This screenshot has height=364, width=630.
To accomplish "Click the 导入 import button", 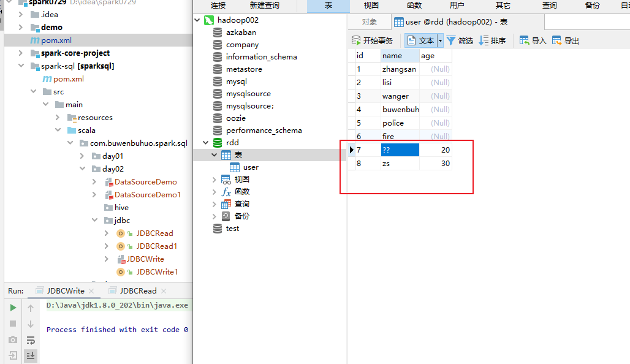I will pos(533,40).
